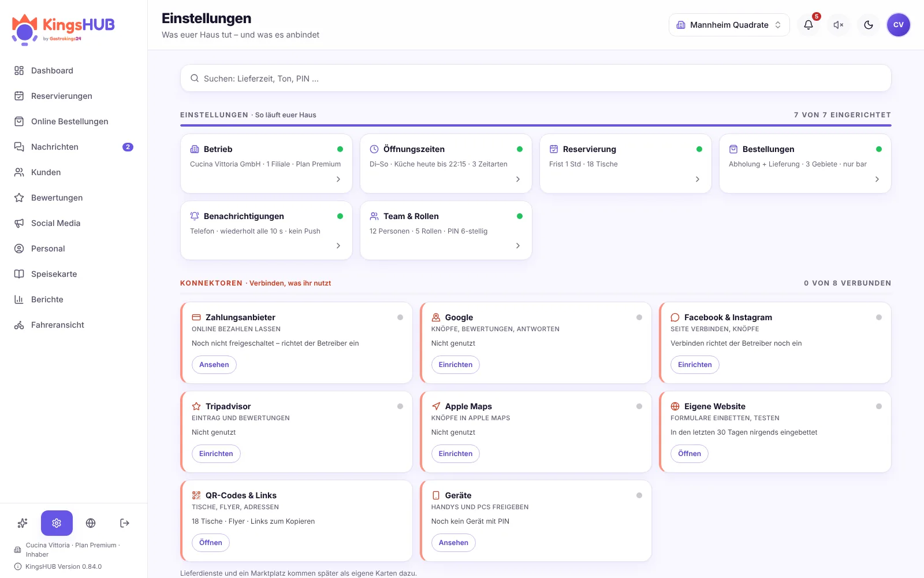Screen dimensions: 924x578
Task: Open the CV user avatar
Action: [899, 25]
